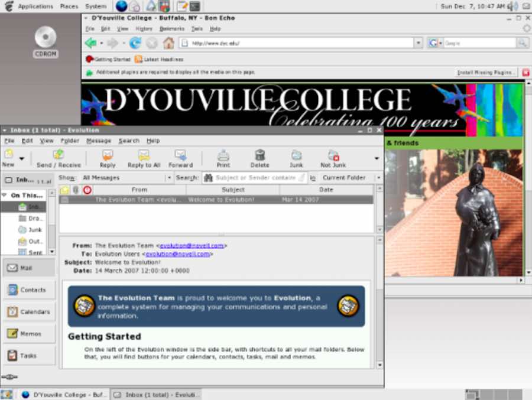Open the Bookmarks menu in the browser
Image resolution: width=532 pixels, height=400 pixels.
coord(171,28)
